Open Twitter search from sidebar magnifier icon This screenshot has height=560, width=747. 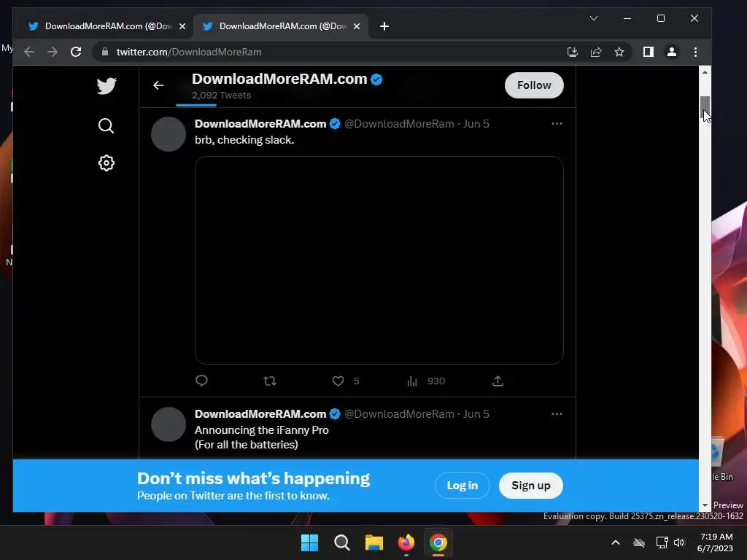(x=106, y=125)
